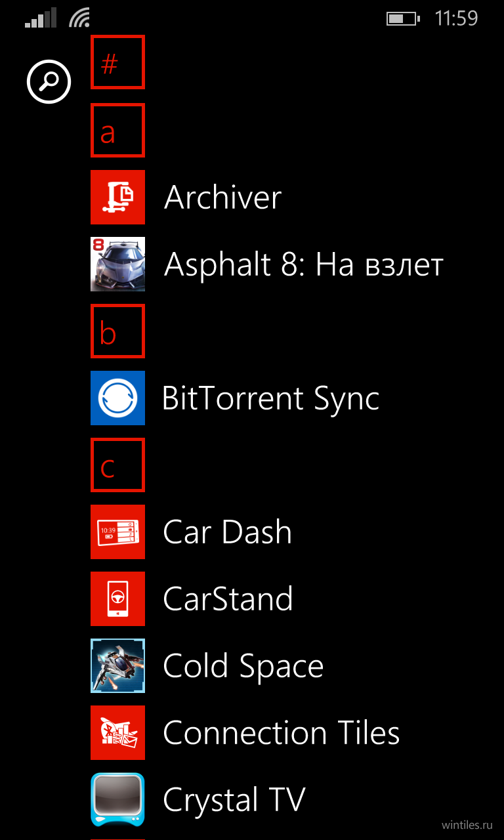Tap the battery status icon
This screenshot has height=840, width=504.
point(403,18)
